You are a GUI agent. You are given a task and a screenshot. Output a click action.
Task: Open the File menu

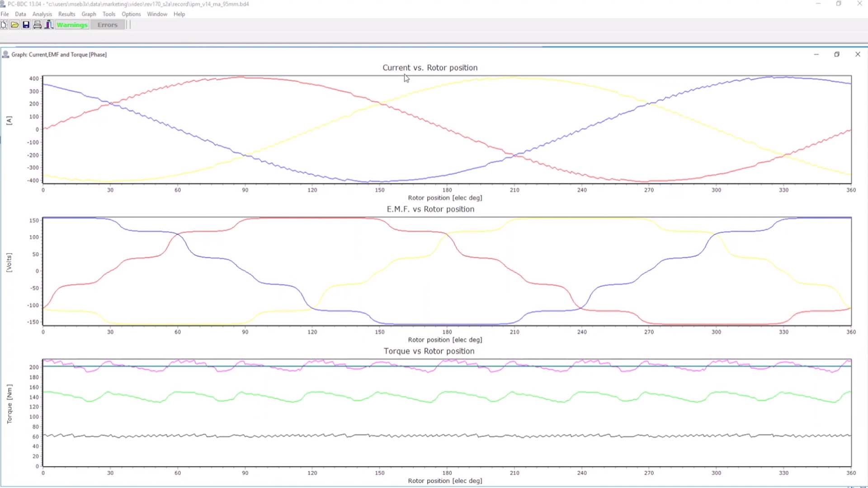(x=5, y=14)
